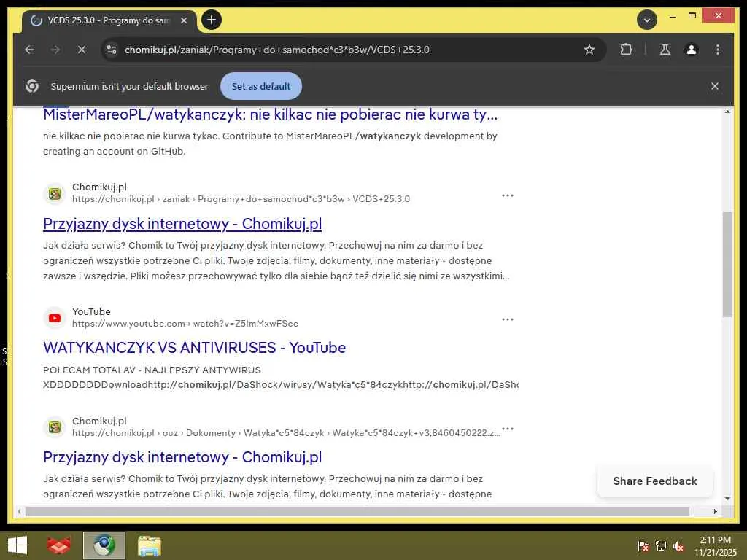This screenshot has width=747, height=560.
Task: Open the Windows Start menu
Action: tap(18, 545)
